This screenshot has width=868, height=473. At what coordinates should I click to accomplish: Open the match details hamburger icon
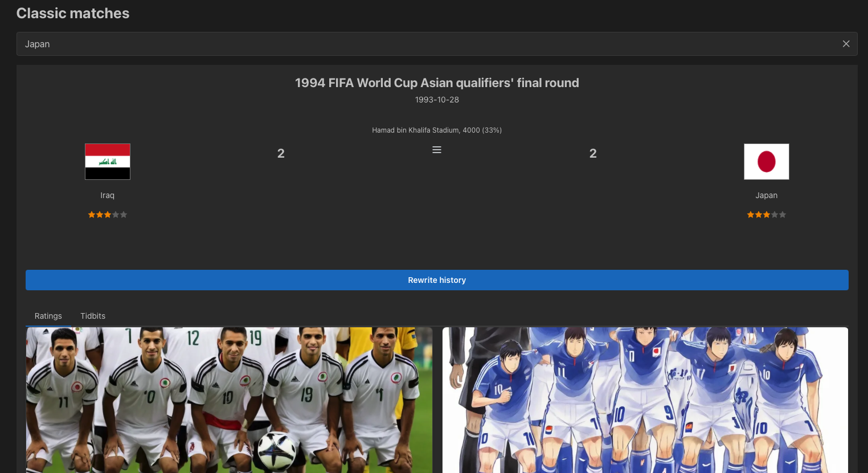coord(437,150)
